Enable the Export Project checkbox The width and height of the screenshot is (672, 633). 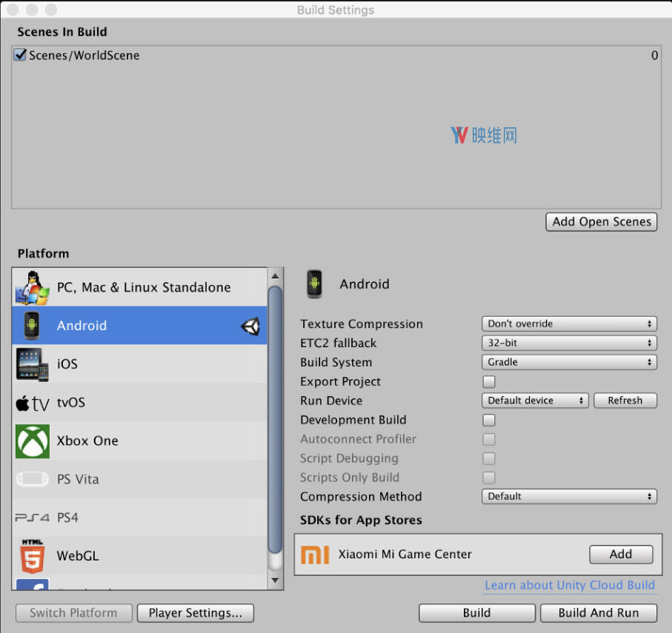point(489,382)
